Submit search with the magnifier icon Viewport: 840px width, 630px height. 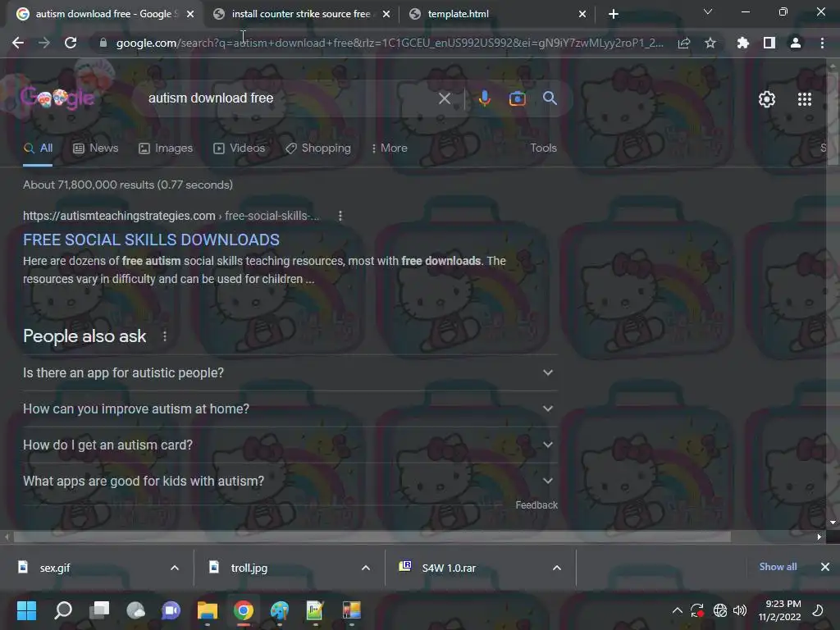(x=550, y=98)
